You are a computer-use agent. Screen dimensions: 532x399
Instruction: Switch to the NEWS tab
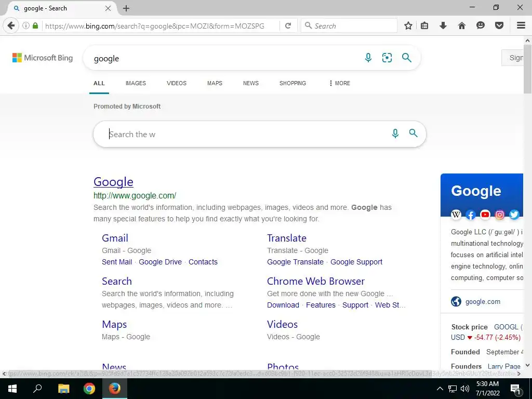click(251, 83)
